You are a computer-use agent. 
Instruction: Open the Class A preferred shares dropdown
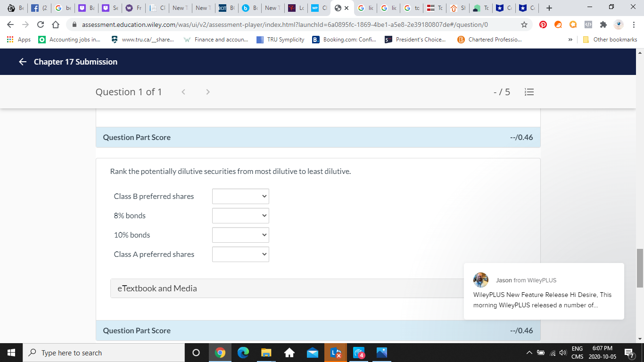pos(240,254)
